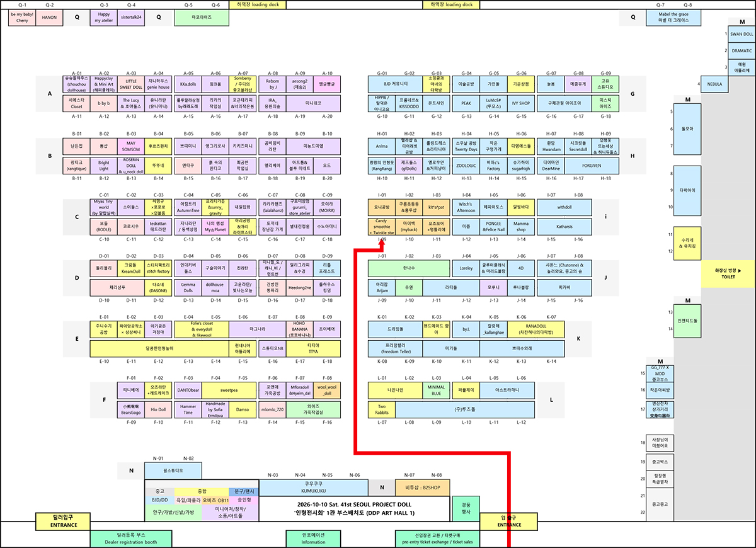Image resolution: width=756 pixels, height=548 pixels.
Task: Click the 'miomio_720' booth
Action: [272, 409]
